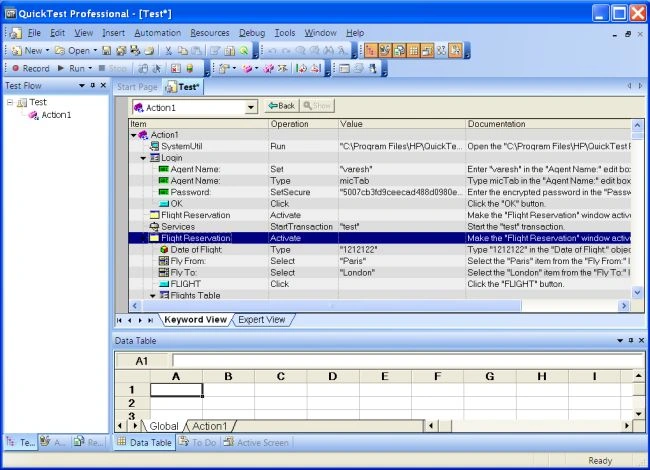
Task: Click the Save icon in toolbar
Action: [x=107, y=51]
